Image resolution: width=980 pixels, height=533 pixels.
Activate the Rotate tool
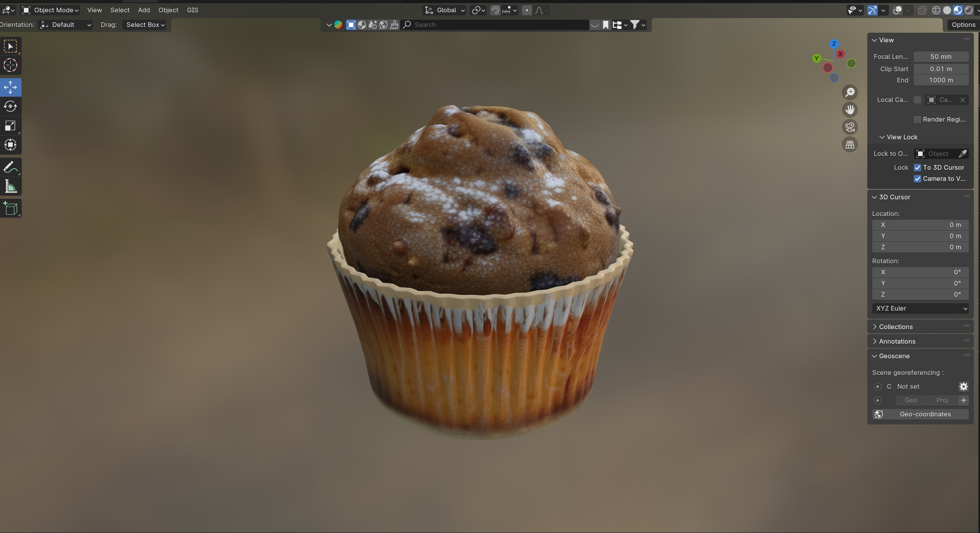tap(10, 106)
